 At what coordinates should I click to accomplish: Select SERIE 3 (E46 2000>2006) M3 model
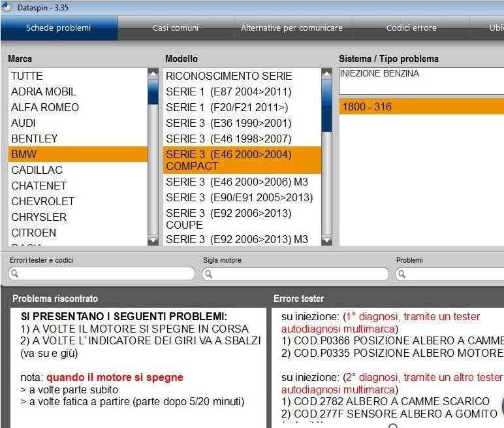click(x=242, y=182)
